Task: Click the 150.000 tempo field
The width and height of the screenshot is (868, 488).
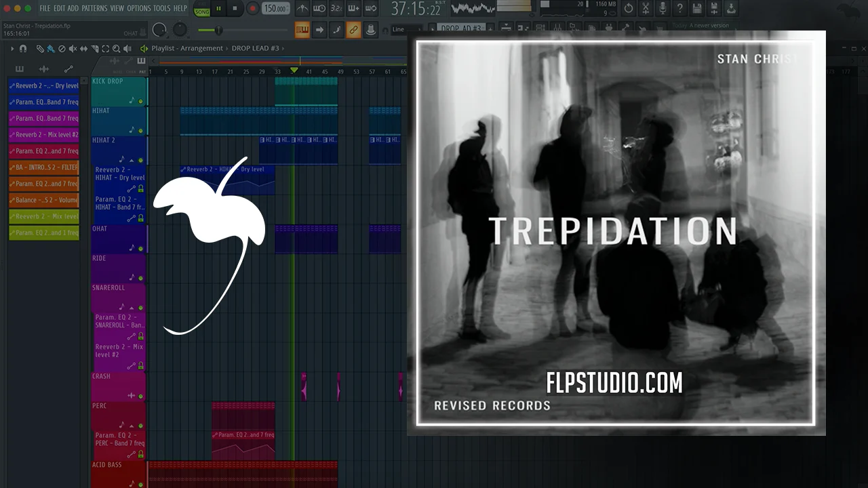Action: pyautogui.click(x=275, y=8)
